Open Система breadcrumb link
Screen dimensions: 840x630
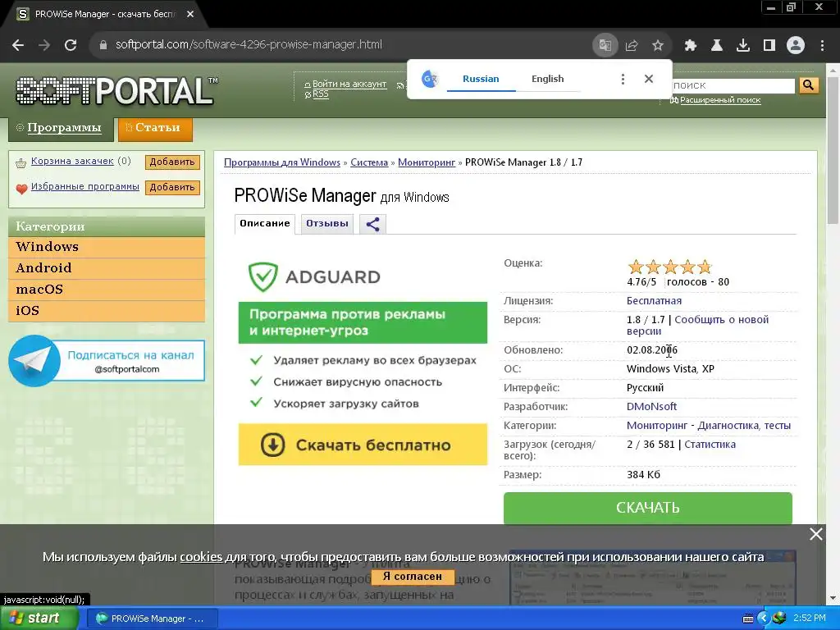369,162
